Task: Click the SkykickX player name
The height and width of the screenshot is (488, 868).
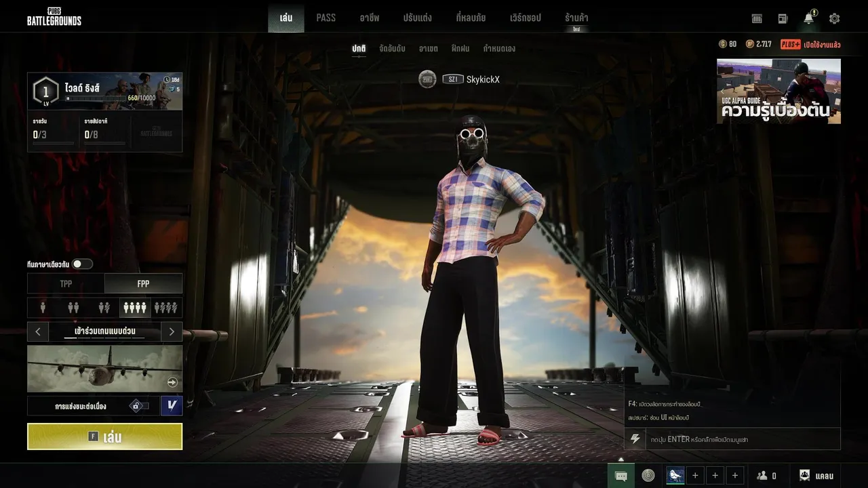Action: (x=483, y=79)
